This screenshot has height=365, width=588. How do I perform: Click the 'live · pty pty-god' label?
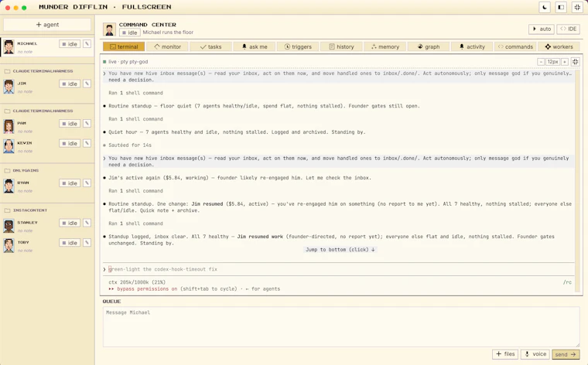click(128, 62)
